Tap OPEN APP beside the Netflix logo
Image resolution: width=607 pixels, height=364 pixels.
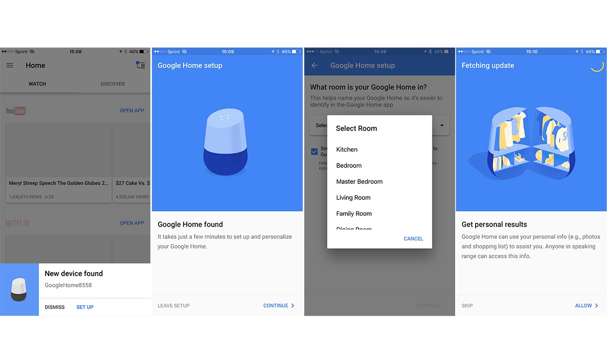tap(132, 223)
